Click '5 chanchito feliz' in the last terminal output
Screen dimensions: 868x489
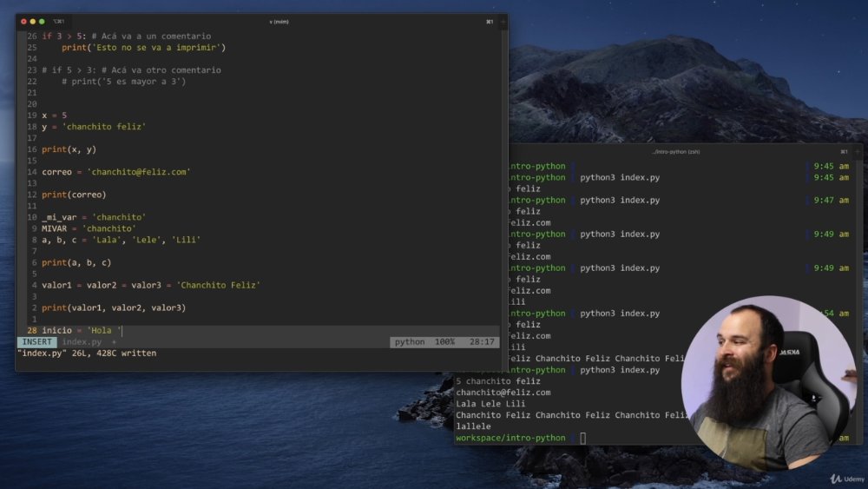(497, 381)
